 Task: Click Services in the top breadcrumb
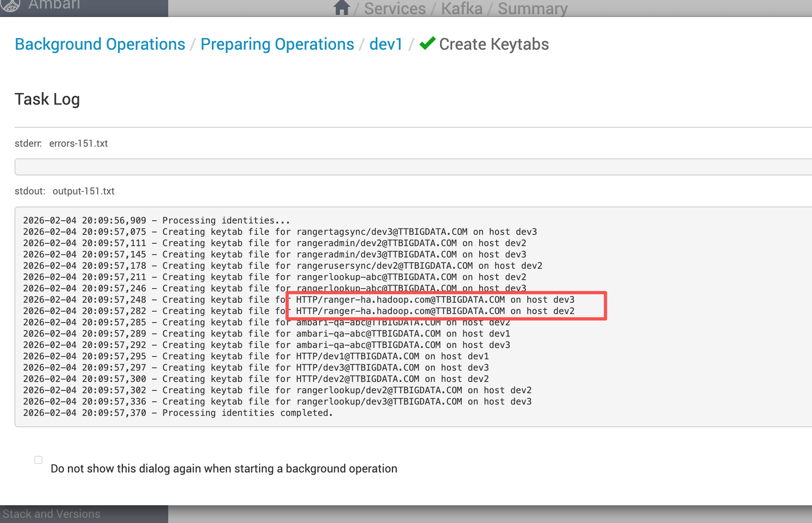395,8
